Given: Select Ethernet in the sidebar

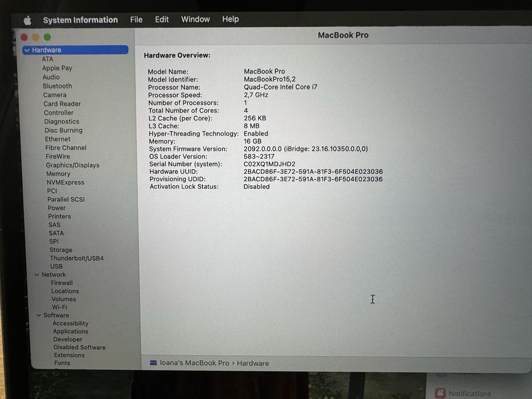Looking at the screenshot, I should tap(58, 139).
